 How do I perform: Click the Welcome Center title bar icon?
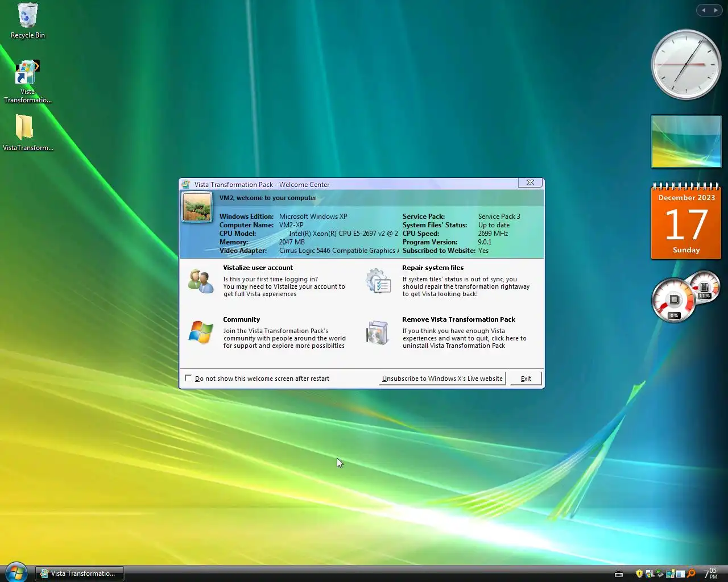(x=185, y=184)
